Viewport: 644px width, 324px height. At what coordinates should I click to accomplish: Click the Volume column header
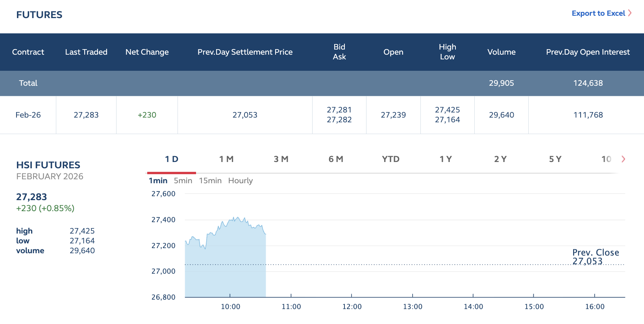point(501,52)
